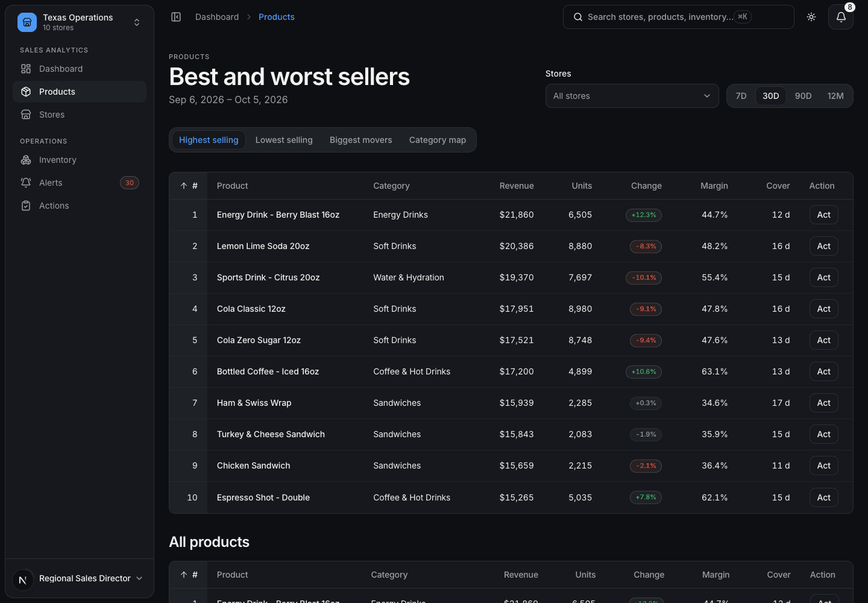Click the Inventory boxes icon in sidebar

(26, 160)
